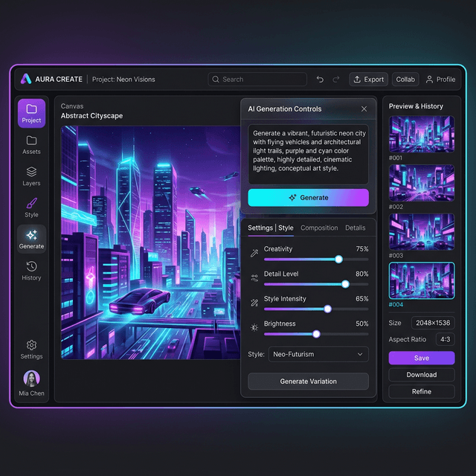Open Collab options

tap(405, 80)
